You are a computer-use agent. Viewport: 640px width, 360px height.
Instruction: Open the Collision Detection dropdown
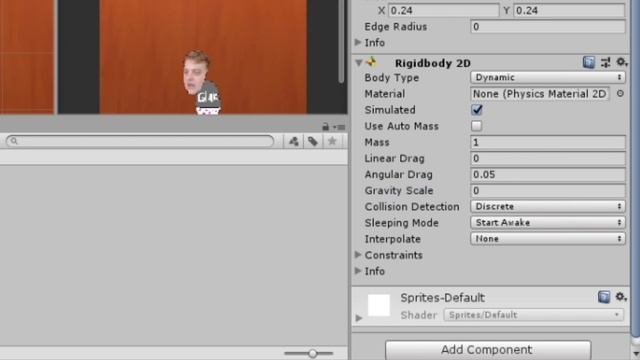pos(548,206)
